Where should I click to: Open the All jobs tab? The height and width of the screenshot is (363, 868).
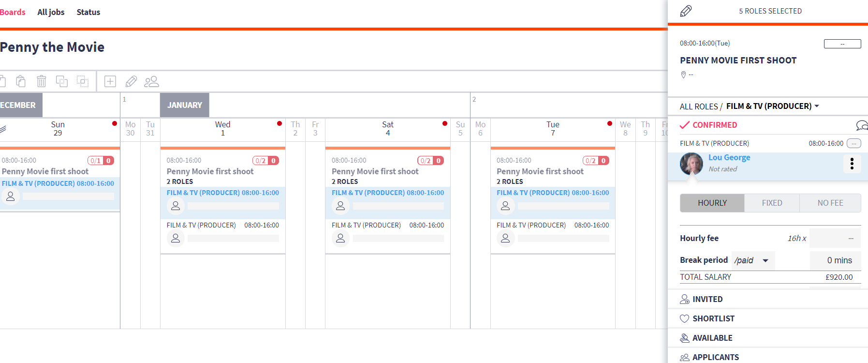pos(51,12)
